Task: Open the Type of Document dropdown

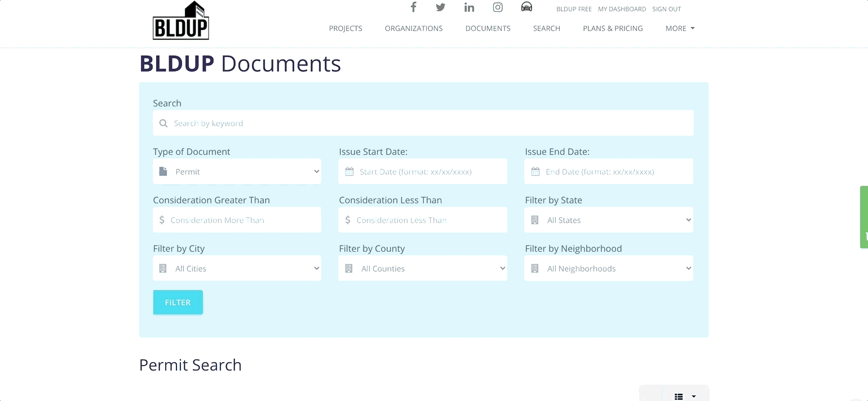Action: tap(237, 171)
